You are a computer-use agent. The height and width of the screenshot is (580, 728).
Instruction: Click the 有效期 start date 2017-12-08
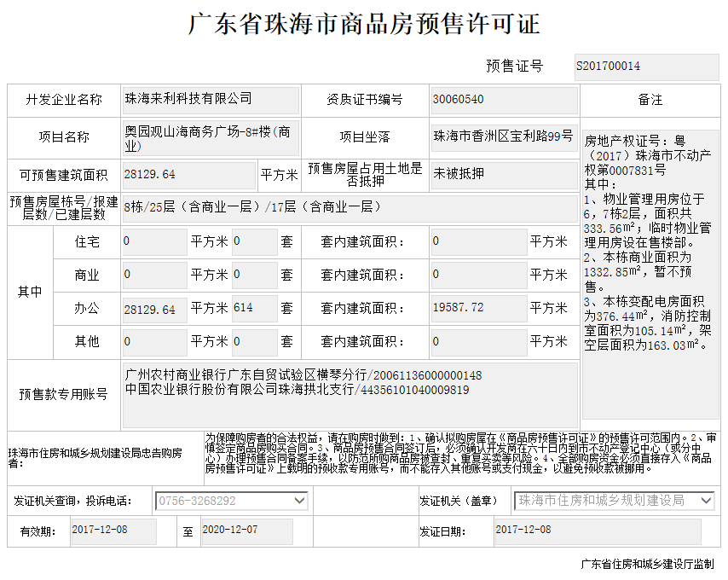tap(113, 531)
